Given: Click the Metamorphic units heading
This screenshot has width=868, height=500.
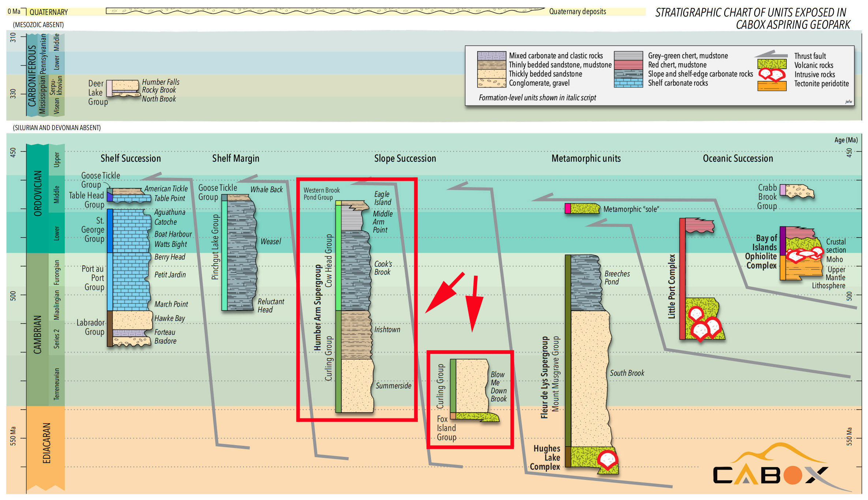Looking at the screenshot, I should point(586,158).
